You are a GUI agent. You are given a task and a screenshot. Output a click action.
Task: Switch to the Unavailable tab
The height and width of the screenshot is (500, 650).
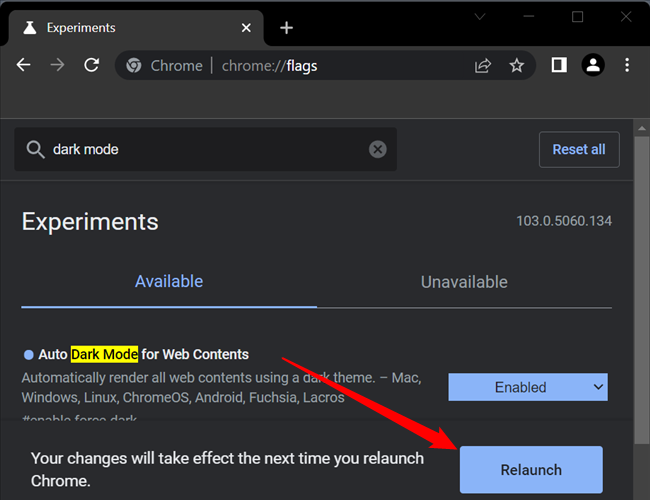tap(464, 282)
